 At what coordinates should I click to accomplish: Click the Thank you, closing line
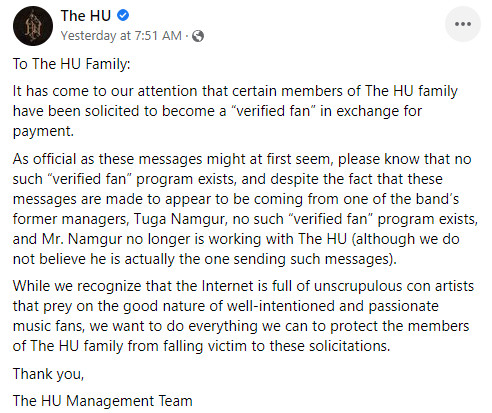pyautogui.click(x=48, y=374)
